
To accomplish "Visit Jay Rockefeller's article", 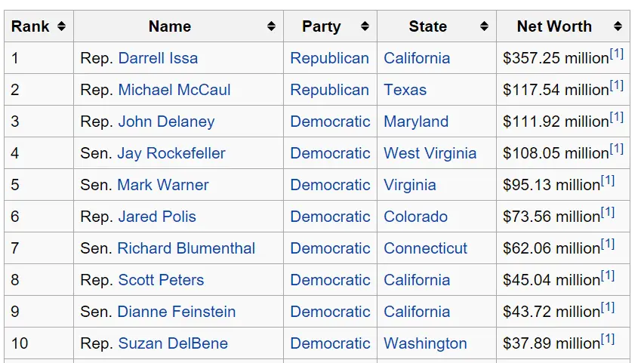I will pyautogui.click(x=171, y=153).
